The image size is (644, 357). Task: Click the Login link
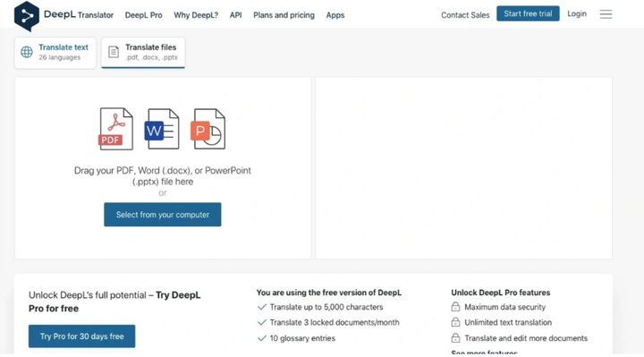point(577,13)
